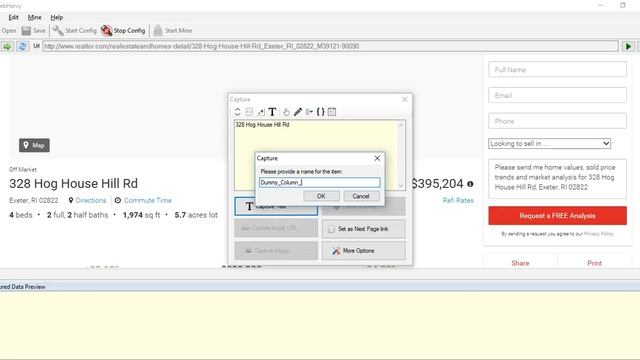The image size is (640, 360).
Task: Click the blue refresh page icon
Action: (22, 47)
